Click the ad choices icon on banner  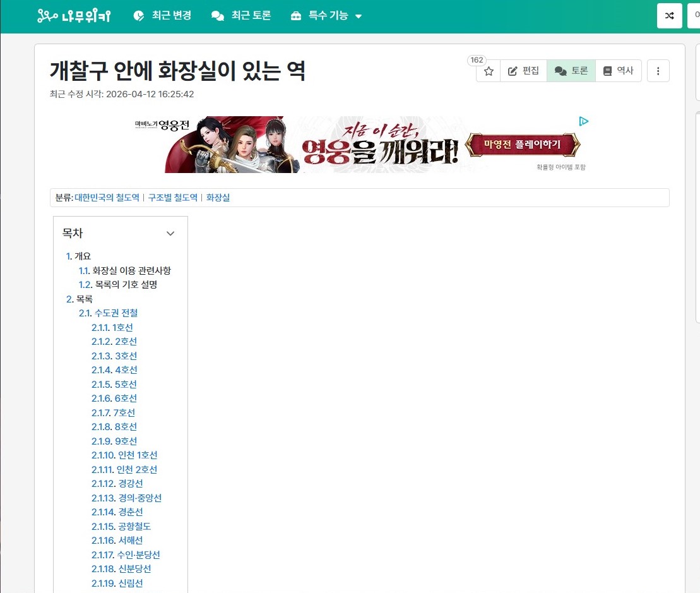click(583, 121)
